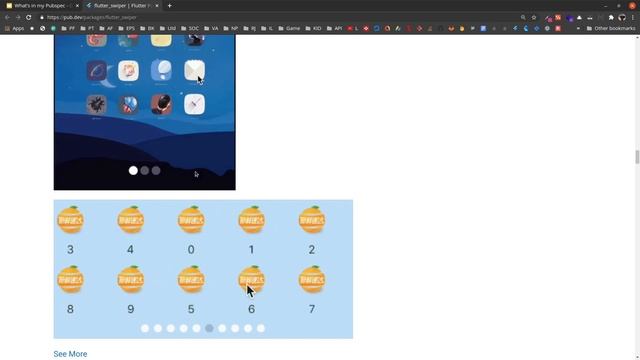Open the profile avatar next to the Extensions icon
Screen dimensions: 640x360
[622, 18]
